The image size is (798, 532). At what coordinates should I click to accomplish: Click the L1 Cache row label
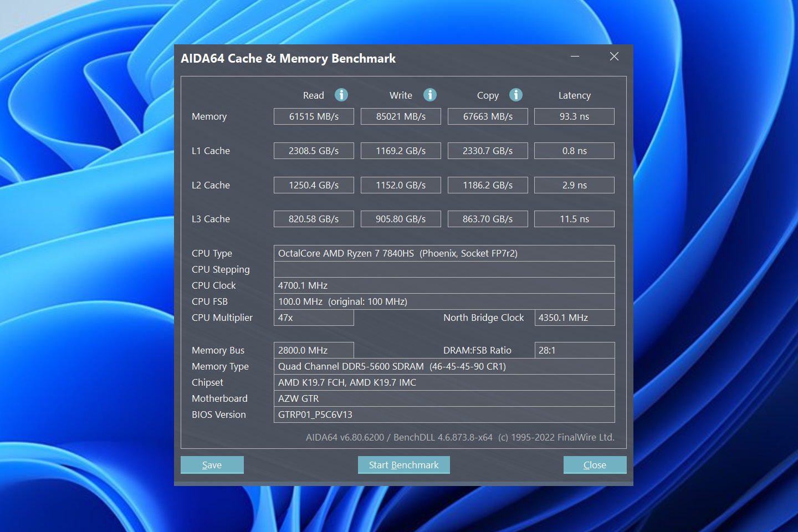[x=211, y=151]
